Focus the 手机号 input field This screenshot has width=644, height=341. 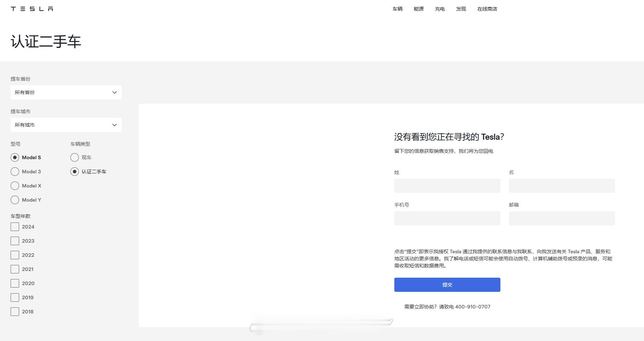(x=447, y=218)
